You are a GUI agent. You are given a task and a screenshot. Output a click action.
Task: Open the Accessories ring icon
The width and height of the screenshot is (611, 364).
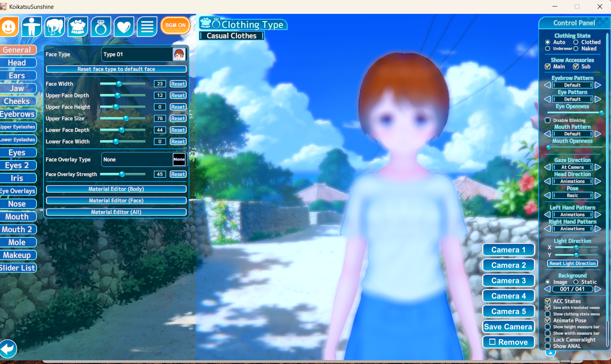(101, 27)
